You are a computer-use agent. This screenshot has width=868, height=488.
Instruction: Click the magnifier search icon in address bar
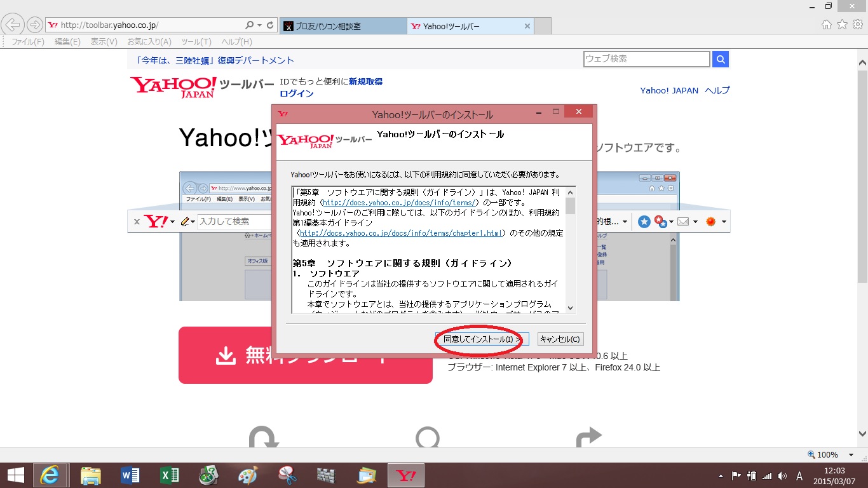(249, 25)
